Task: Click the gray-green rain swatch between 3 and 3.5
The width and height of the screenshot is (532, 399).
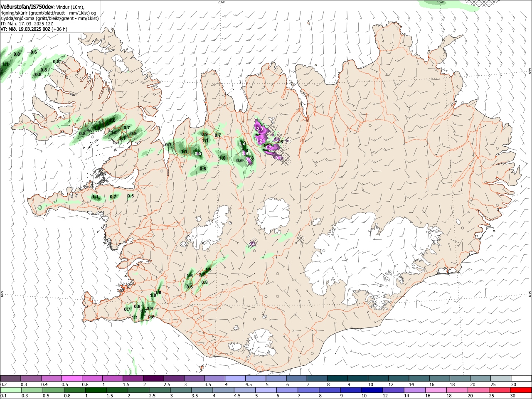Action: click(x=181, y=390)
